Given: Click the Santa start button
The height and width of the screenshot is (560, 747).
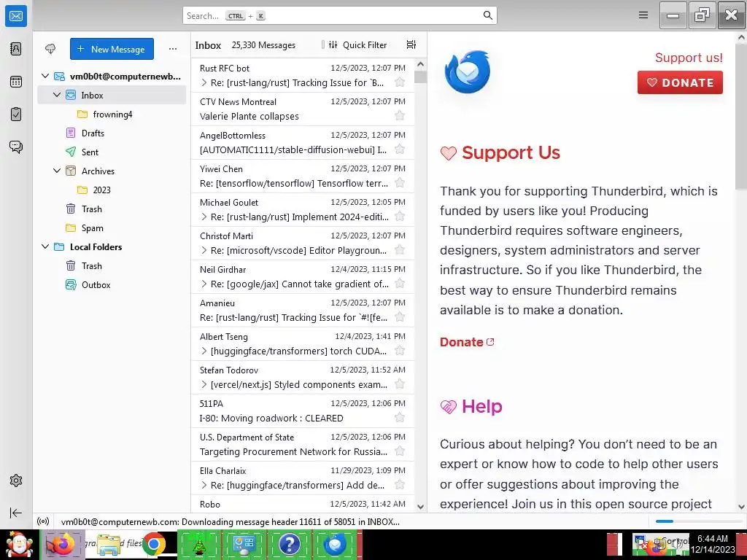Looking at the screenshot, I should (19, 544).
